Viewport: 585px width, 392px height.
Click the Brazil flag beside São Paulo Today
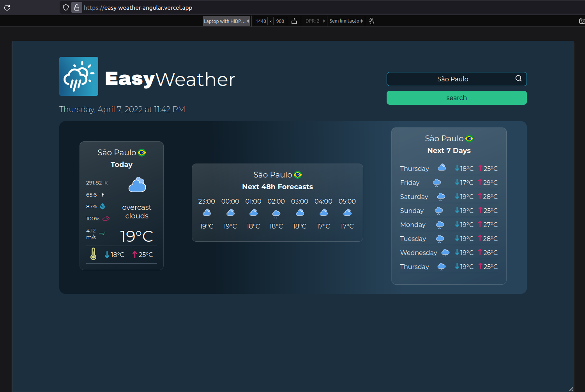[142, 153]
